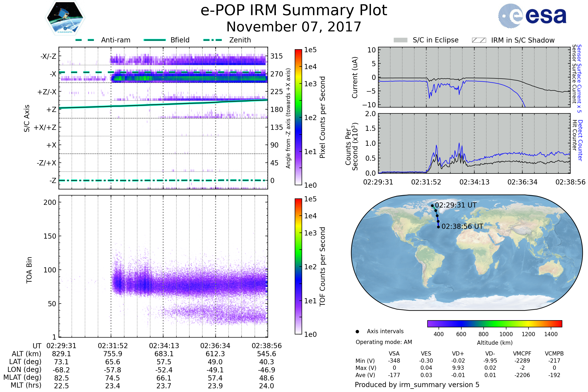
Task: Click the Anti-ram dashed line legend marker
Action: coord(85,40)
